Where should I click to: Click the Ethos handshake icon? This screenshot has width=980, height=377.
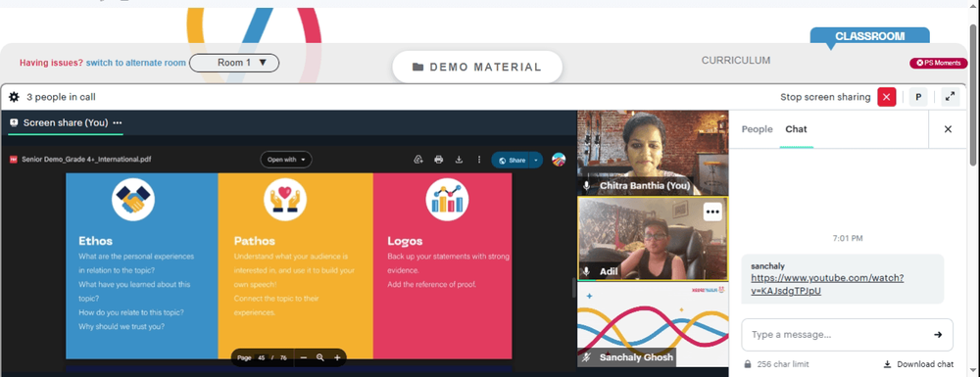pos(133,199)
